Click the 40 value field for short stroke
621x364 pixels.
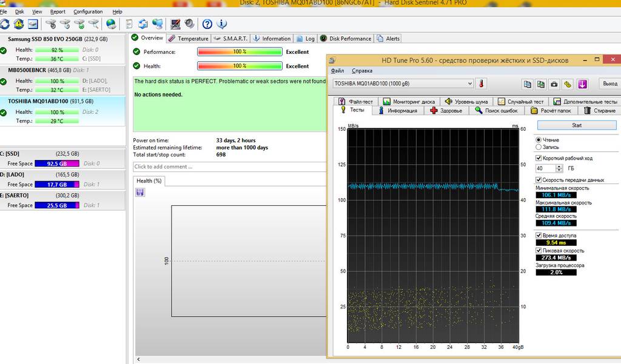pos(546,168)
